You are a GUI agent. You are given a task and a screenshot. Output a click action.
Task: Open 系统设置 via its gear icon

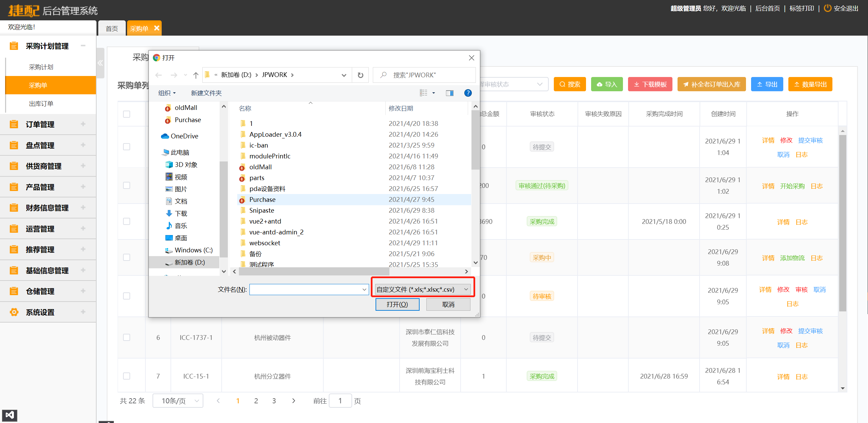[14, 312]
